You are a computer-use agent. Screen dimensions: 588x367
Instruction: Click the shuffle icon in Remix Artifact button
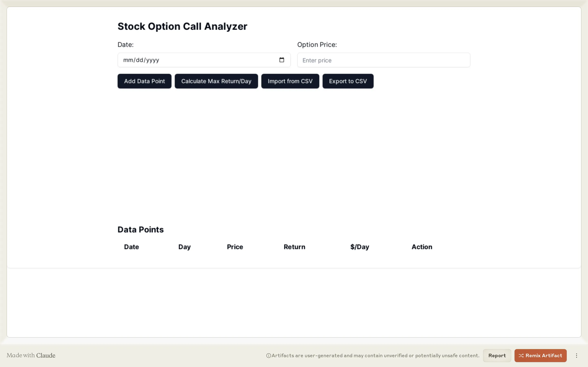tap(522, 355)
